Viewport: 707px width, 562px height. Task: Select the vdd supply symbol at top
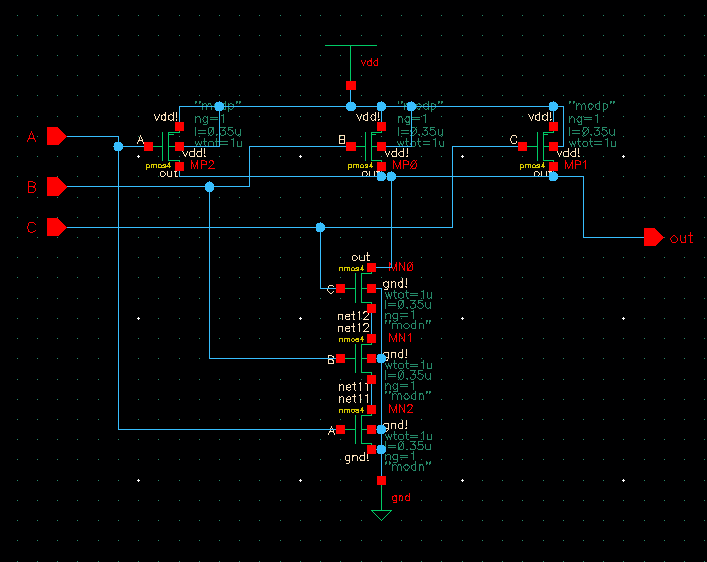point(350,46)
